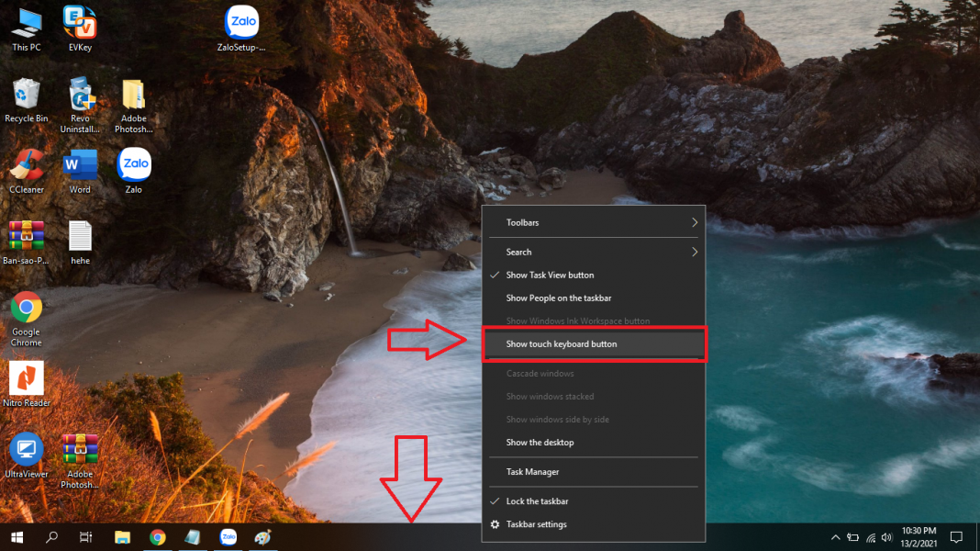Screen dimensions: 980x551
Task: Open Taskbar settings
Action: pos(536,524)
